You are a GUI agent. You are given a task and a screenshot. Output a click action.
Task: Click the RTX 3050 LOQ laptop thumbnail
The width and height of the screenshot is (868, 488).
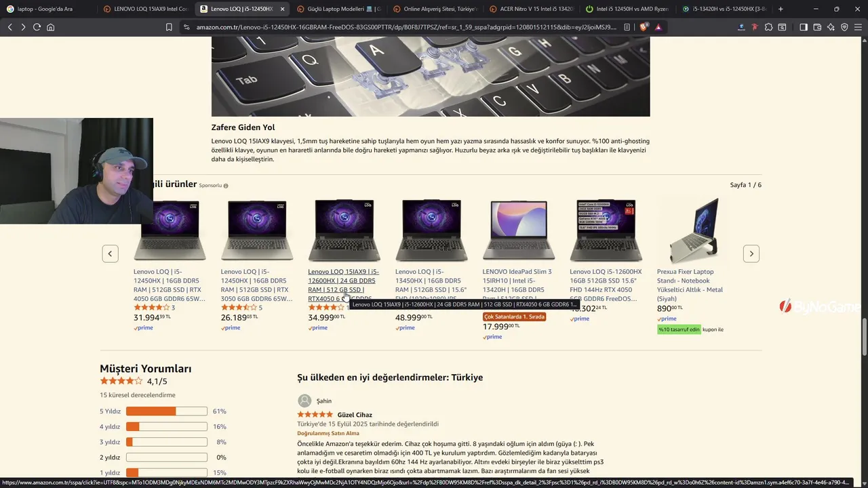pos(257,230)
